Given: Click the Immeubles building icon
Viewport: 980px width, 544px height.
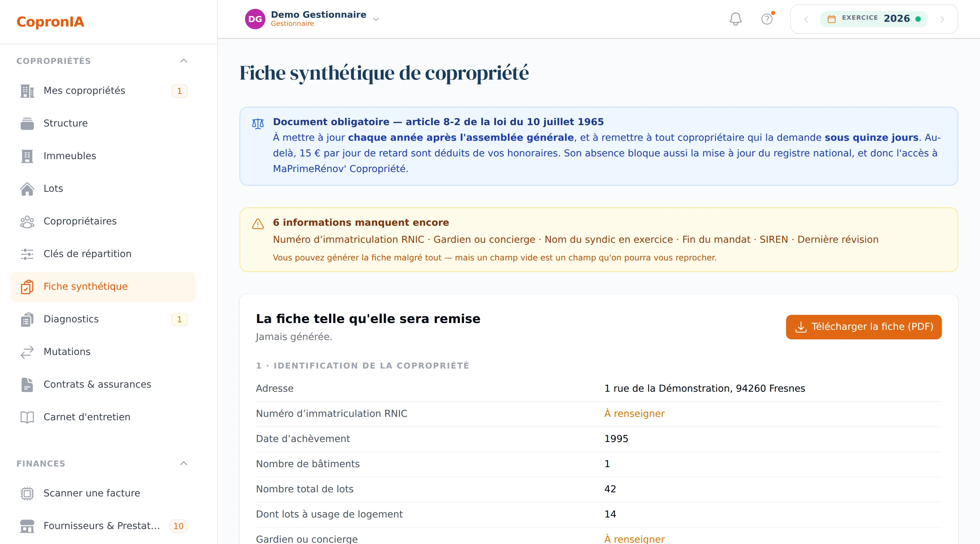Looking at the screenshot, I should pos(27,156).
